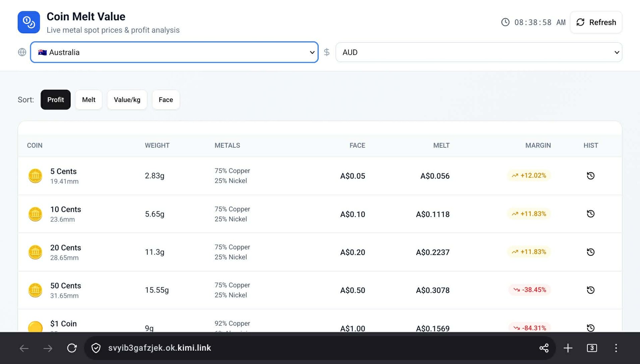Viewport: 640px width, 364px height.
Task: View 20 Cents price history icon
Action: coord(590,252)
